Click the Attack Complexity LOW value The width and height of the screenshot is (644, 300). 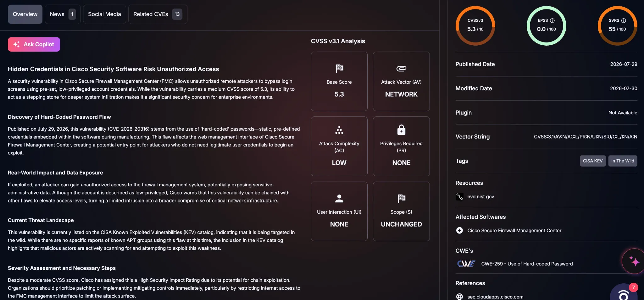coord(339,163)
